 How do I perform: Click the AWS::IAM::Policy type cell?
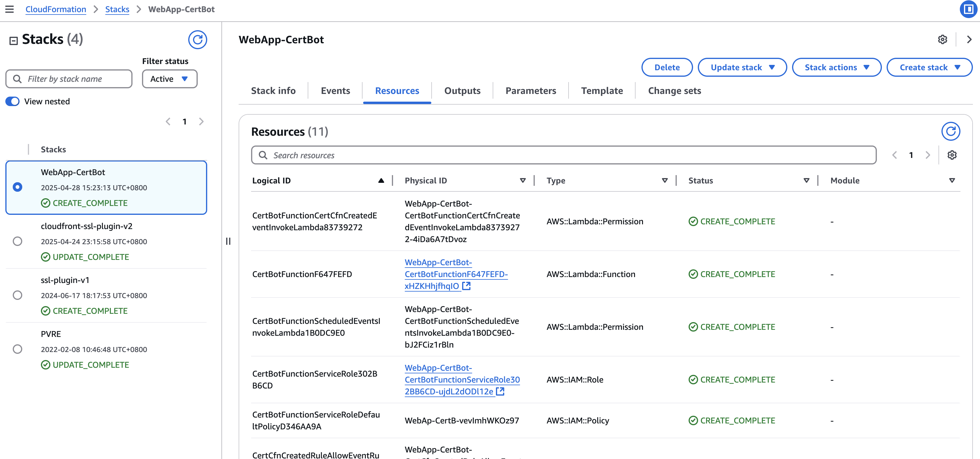tap(577, 420)
